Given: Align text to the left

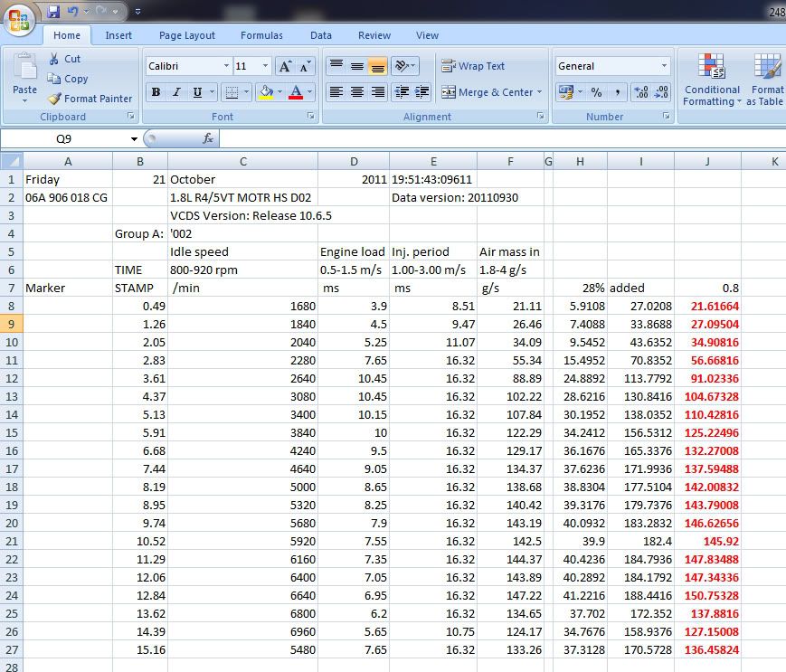Looking at the screenshot, I should [336, 92].
